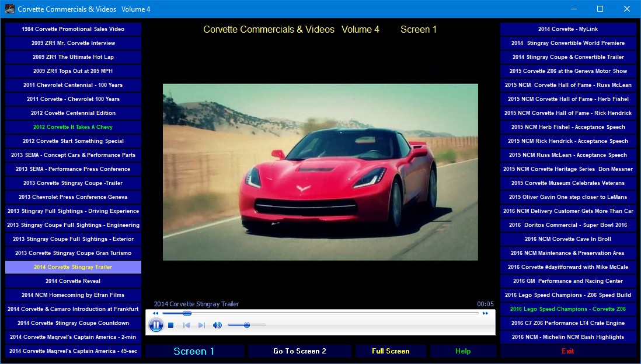641x364 pixels.
Task: Click the fast-forward arrows on seek bar
Action: pos(485,313)
